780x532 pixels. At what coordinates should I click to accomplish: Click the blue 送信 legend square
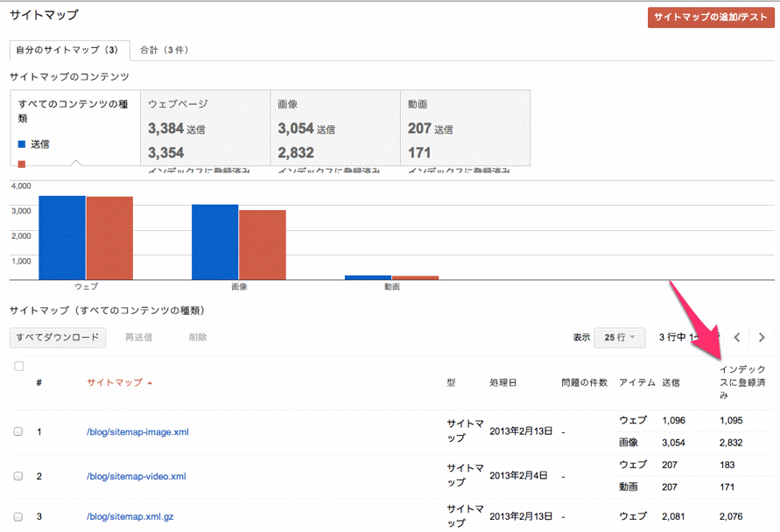coord(22,143)
